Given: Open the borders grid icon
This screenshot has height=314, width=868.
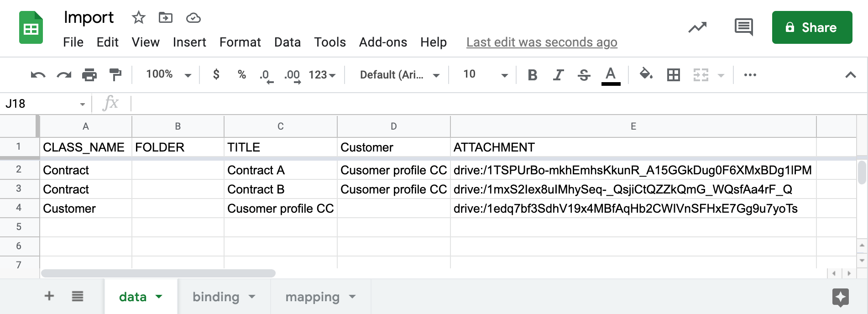Looking at the screenshot, I should (x=673, y=75).
